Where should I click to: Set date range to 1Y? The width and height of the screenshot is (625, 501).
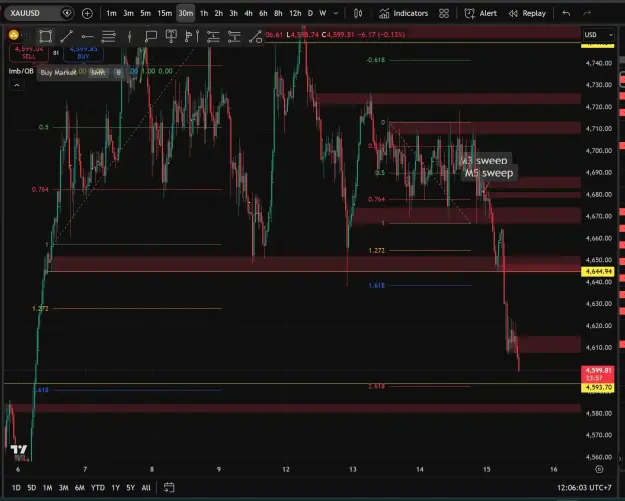[x=116, y=487]
